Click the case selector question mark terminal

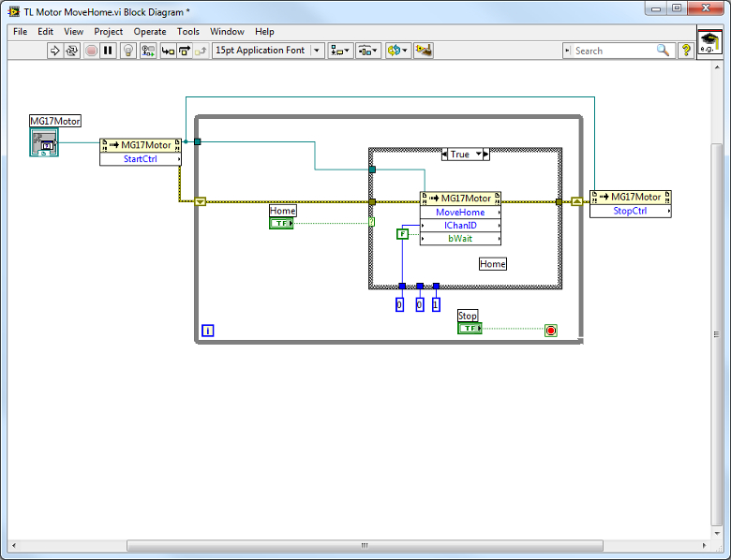(371, 222)
